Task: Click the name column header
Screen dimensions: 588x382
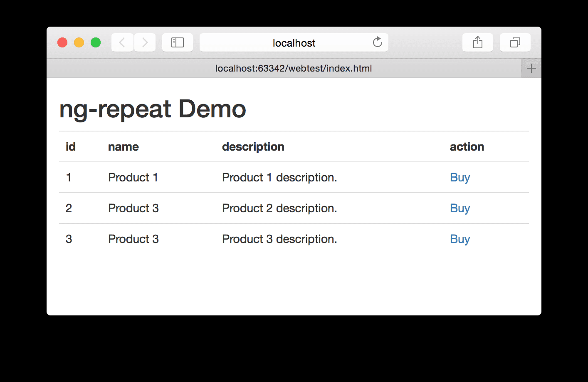Action: [124, 147]
